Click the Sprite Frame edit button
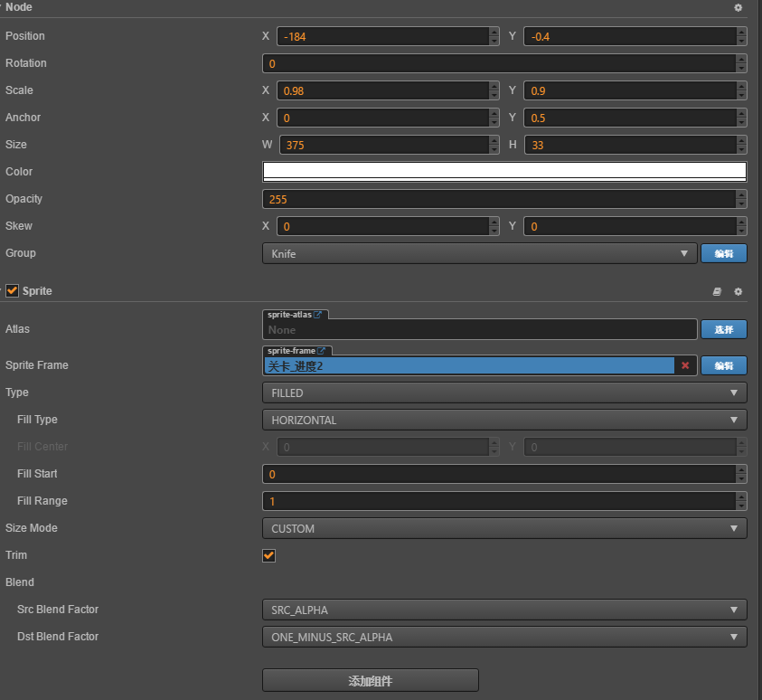 point(724,365)
